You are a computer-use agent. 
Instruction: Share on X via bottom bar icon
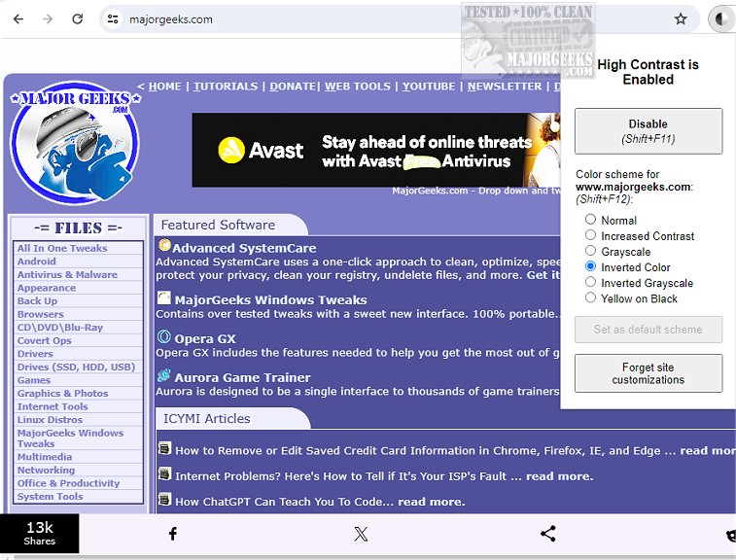tap(361, 534)
